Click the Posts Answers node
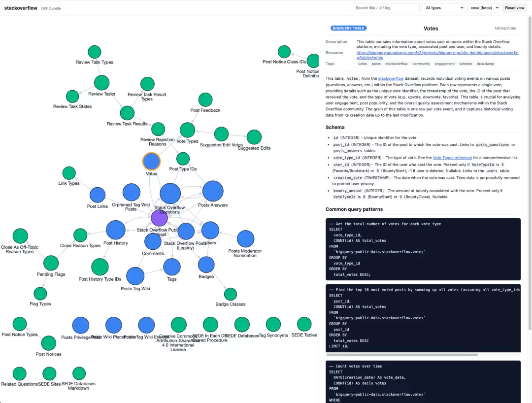Image resolution: width=532 pixels, height=403 pixels. tap(213, 191)
